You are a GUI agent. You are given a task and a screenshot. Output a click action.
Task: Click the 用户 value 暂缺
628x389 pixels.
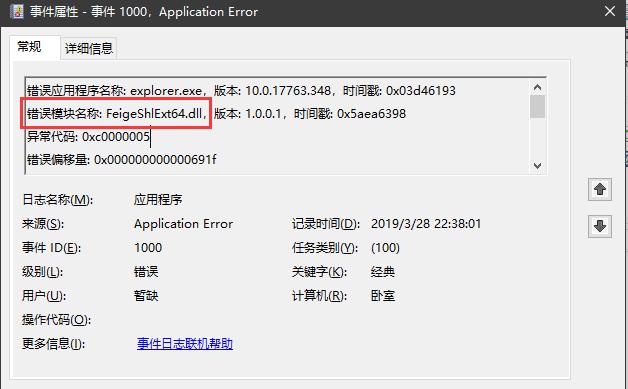[146, 296]
